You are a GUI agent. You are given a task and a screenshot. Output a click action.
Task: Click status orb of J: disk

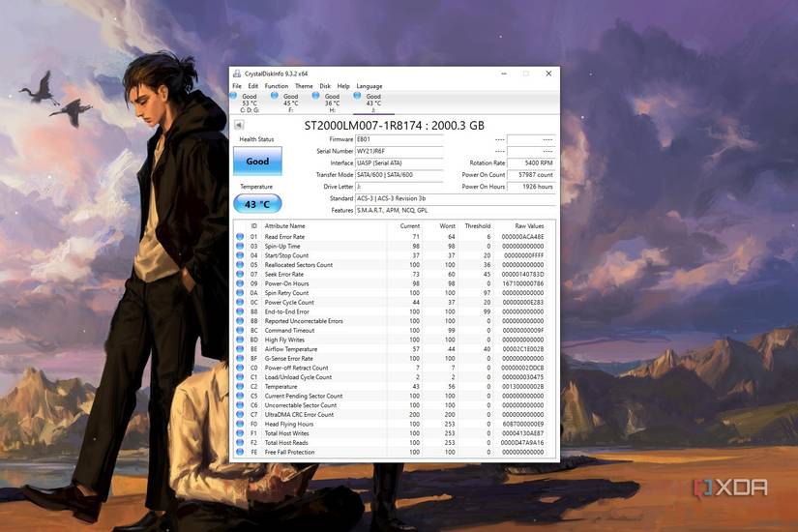[x=357, y=96]
